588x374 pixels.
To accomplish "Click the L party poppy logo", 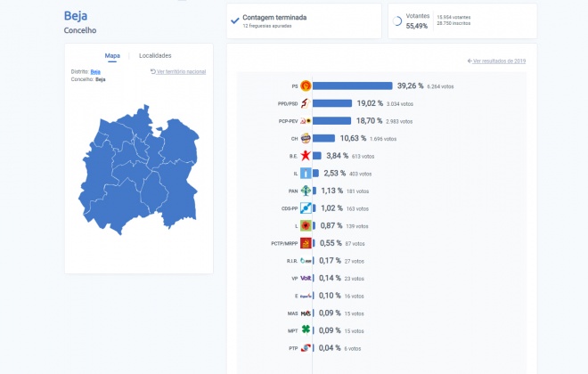I will pos(306,225).
